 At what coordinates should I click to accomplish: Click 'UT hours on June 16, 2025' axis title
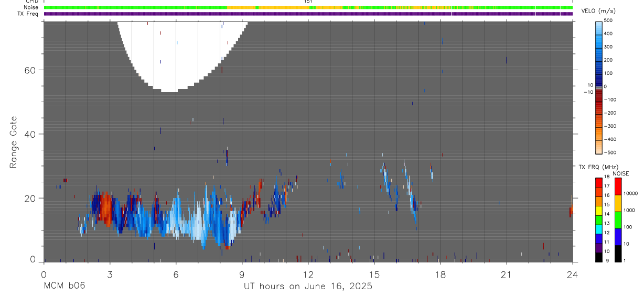[x=308, y=286]
